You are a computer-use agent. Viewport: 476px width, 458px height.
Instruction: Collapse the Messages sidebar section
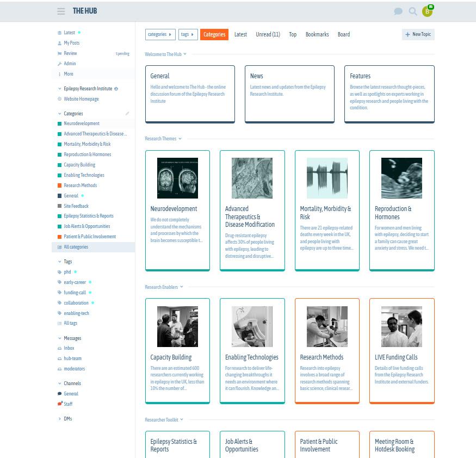click(59, 338)
